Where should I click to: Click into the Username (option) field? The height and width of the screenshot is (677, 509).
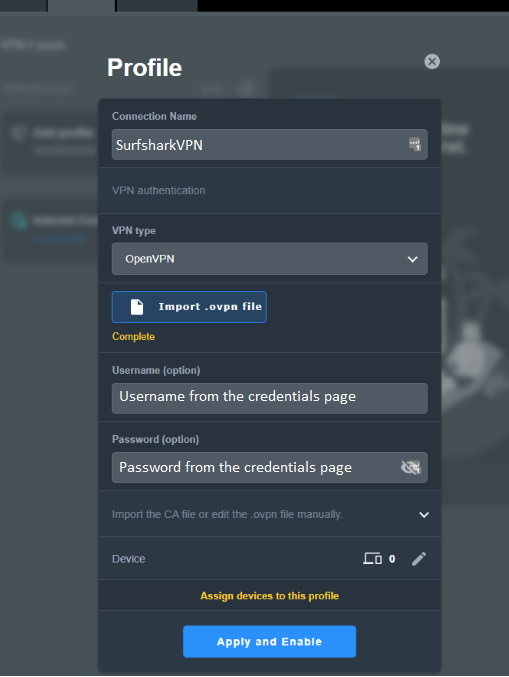click(270, 398)
